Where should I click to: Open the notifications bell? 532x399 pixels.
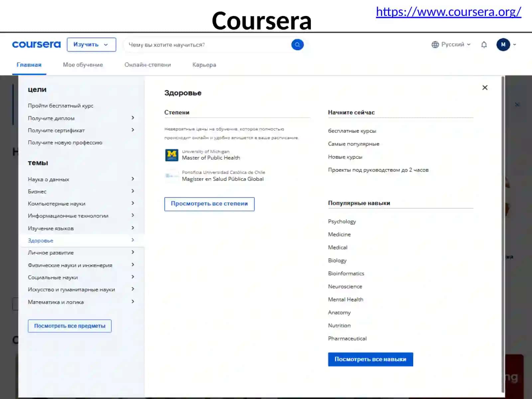(x=484, y=45)
